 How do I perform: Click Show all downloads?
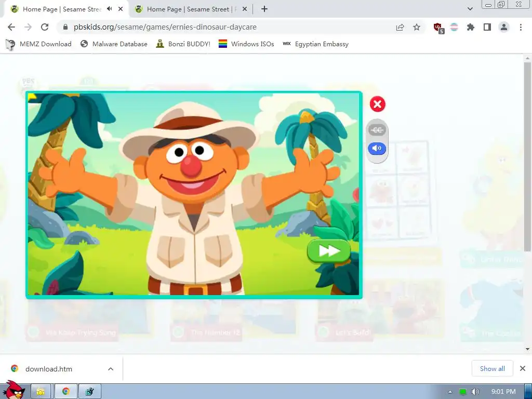[492, 368]
